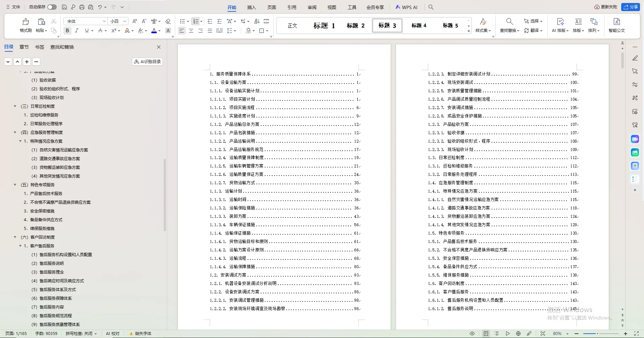Click the full screen icon in status bar
The width and height of the screenshot is (644, 338).
tap(636, 334)
